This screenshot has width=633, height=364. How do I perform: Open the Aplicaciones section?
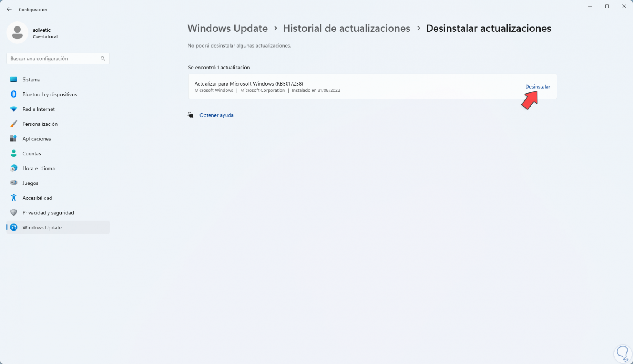58,138
